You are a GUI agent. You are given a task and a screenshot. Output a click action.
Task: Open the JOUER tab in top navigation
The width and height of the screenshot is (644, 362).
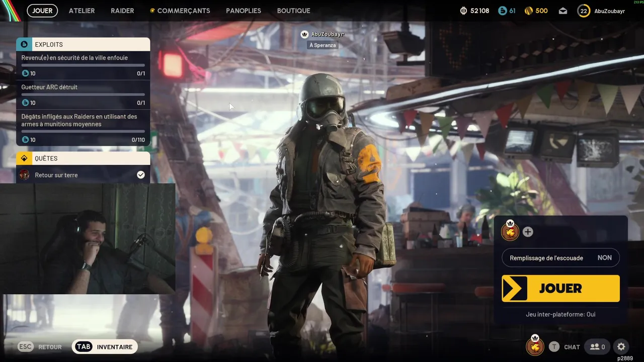(x=42, y=11)
